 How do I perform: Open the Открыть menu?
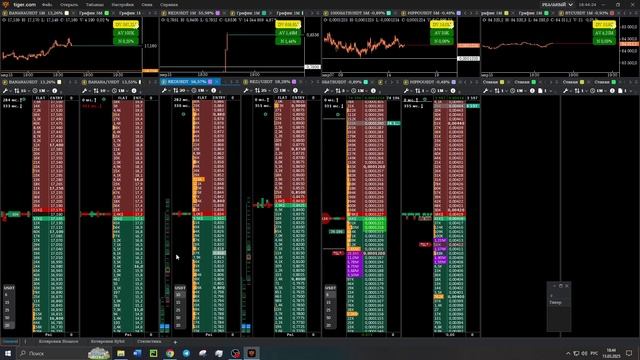click(69, 5)
